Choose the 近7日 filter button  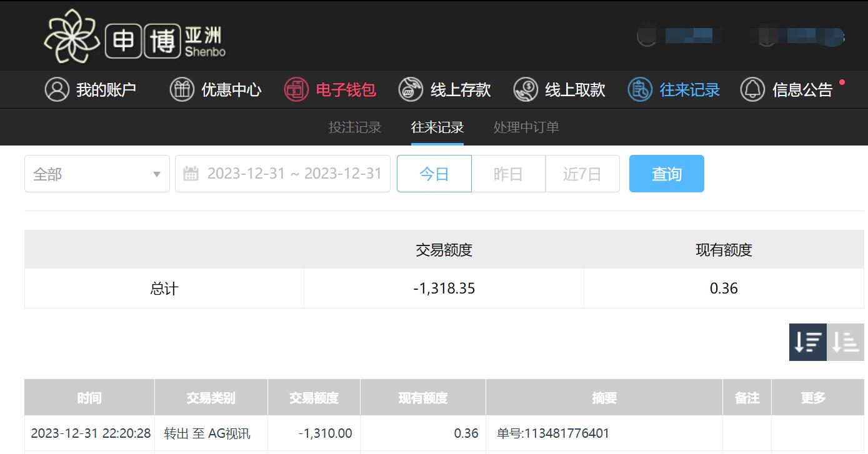pos(582,174)
